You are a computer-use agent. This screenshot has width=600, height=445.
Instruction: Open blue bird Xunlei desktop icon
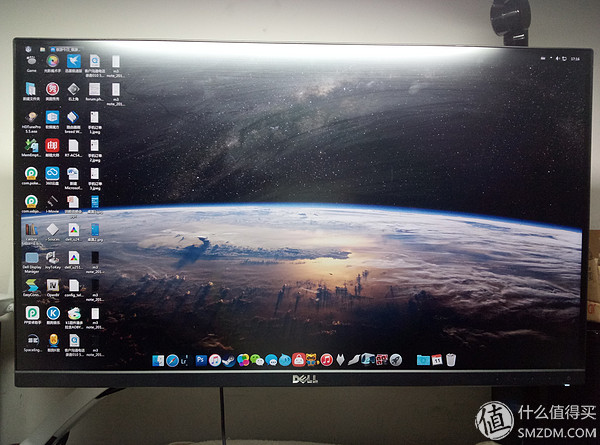(x=73, y=64)
